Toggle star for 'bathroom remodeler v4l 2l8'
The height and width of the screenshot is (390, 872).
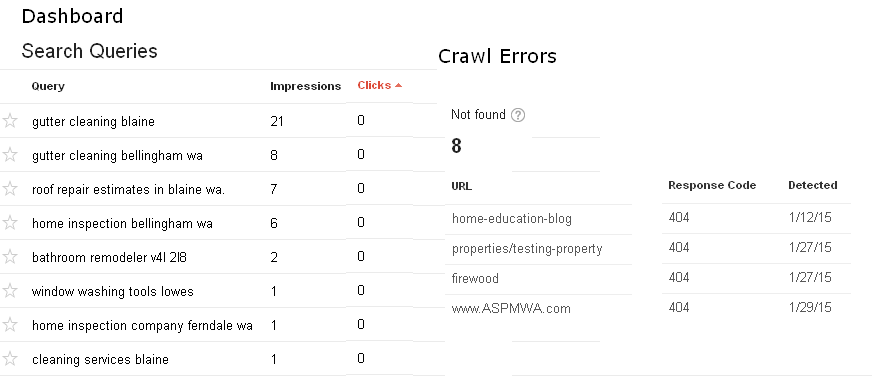pos(10,256)
